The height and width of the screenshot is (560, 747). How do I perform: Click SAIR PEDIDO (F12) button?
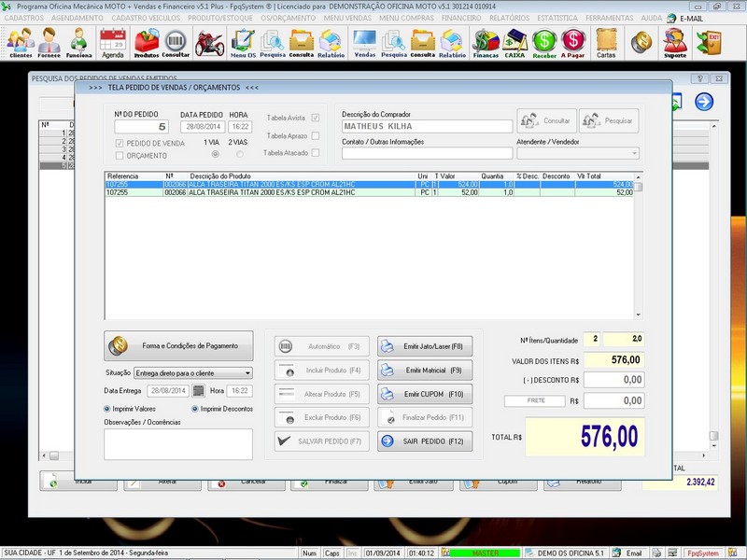point(425,441)
